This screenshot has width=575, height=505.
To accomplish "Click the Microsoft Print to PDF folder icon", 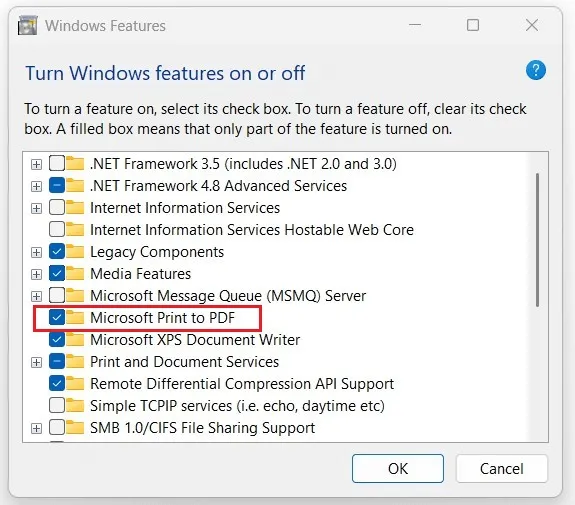I will click(75, 318).
